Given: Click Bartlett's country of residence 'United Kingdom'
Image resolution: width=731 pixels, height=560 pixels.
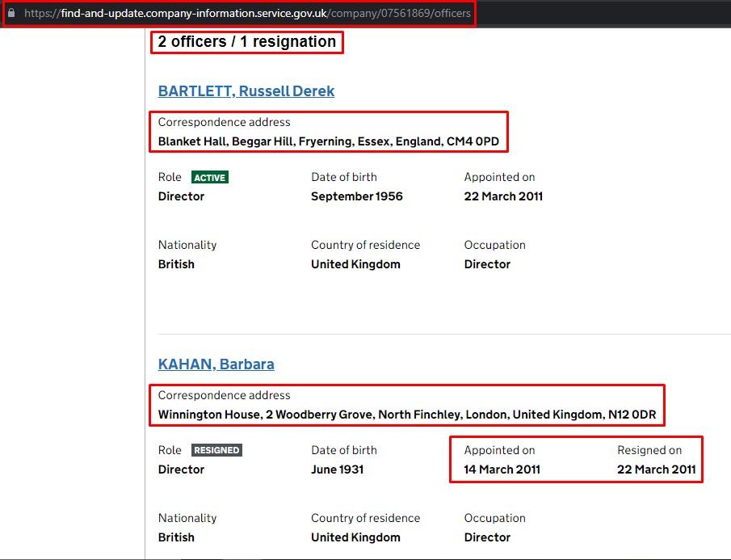Looking at the screenshot, I should (x=355, y=264).
